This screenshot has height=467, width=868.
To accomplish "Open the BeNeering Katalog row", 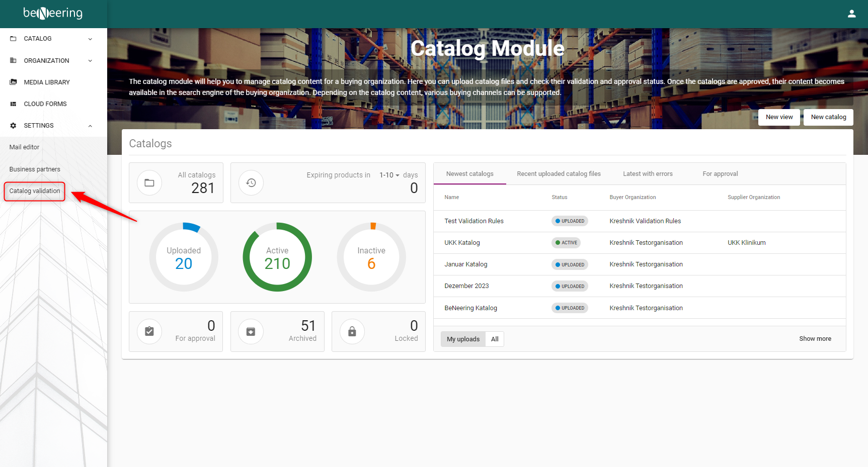I will pos(640,308).
